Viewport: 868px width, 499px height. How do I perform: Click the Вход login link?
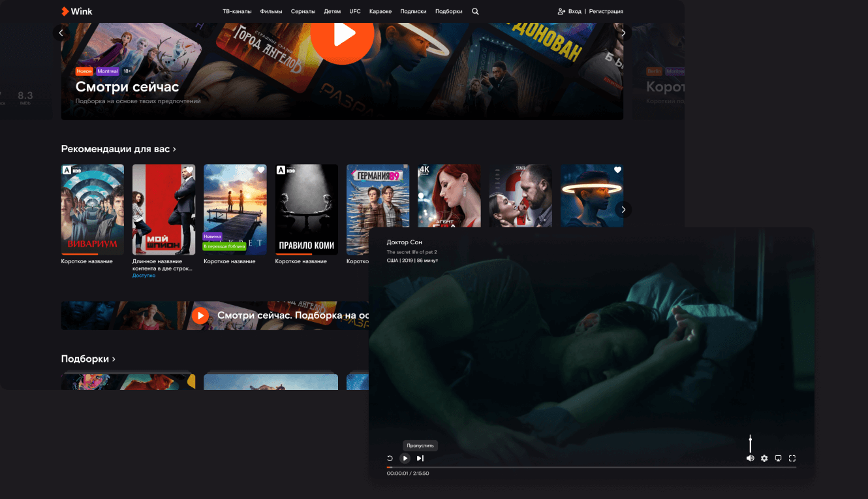click(574, 11)
